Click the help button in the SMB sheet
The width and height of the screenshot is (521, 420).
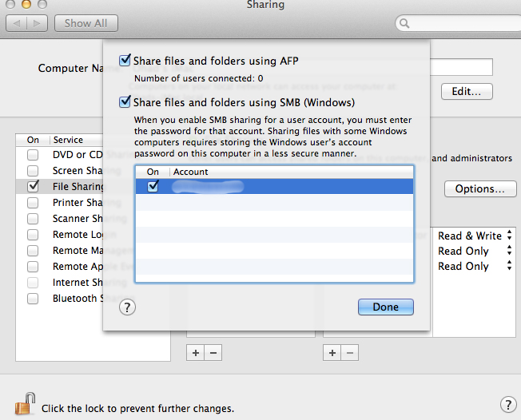coord(126,307)
